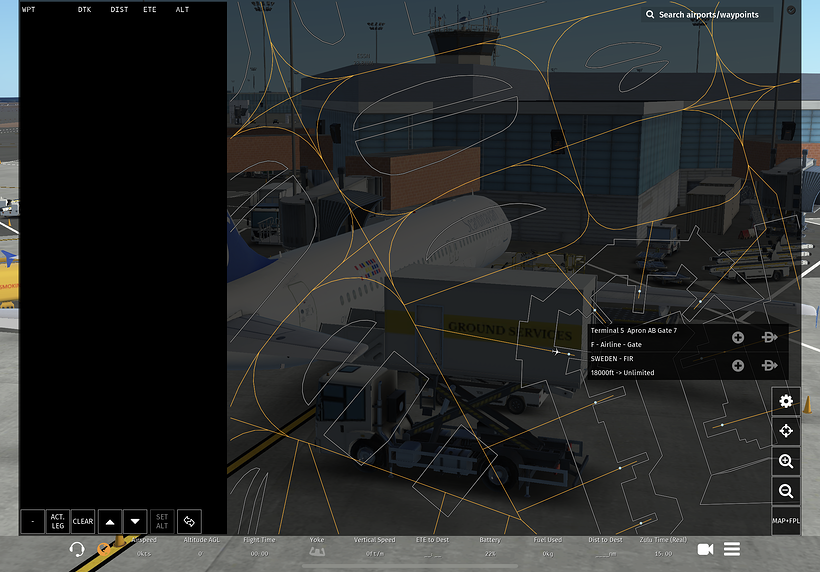The image size is (820, 572).
Task: Click the ALT column header
Action: click(x=183, y=9)
